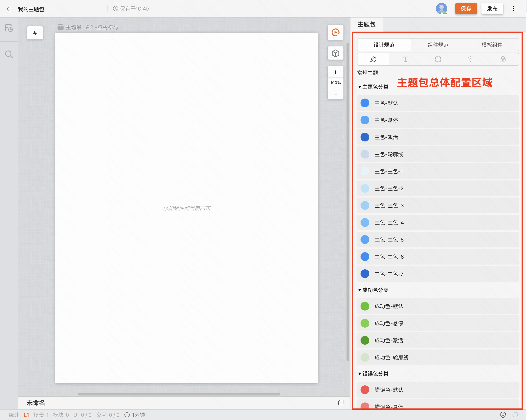527x420 pixels.
Task: Click the 发布 button
Action: 492,9
